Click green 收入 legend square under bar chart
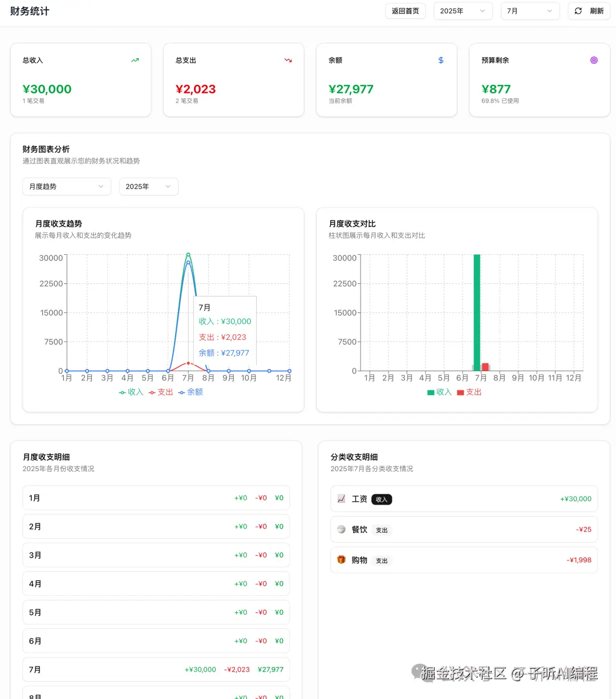Viewport: 616px width, 699px height. tap(431, 392)
